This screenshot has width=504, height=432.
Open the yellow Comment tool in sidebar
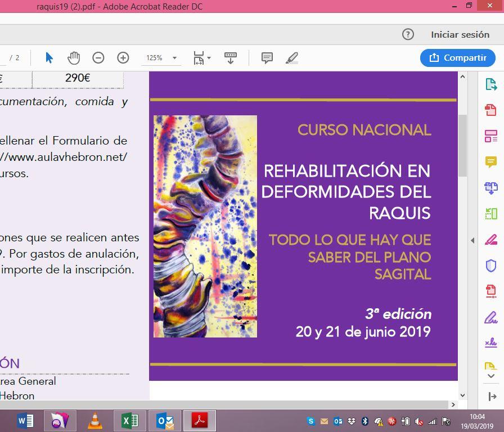(490, 162)
